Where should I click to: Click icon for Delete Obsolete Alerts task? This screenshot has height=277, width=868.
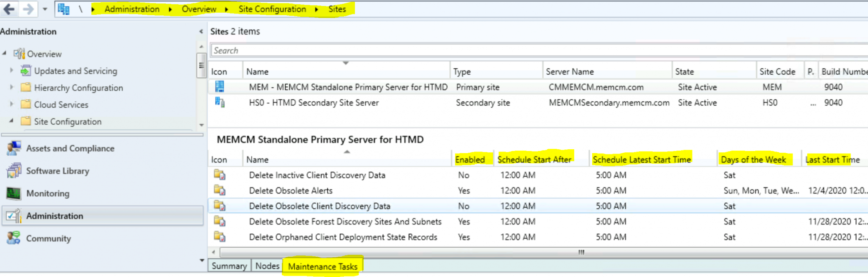(x=220, y=190)
